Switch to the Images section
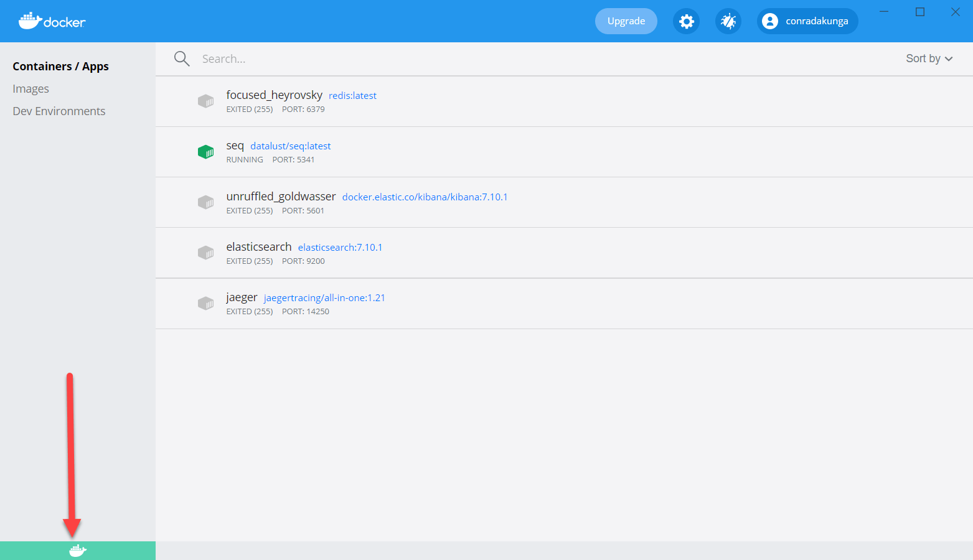This screenshot has height=560, width=973. [31, 89]
